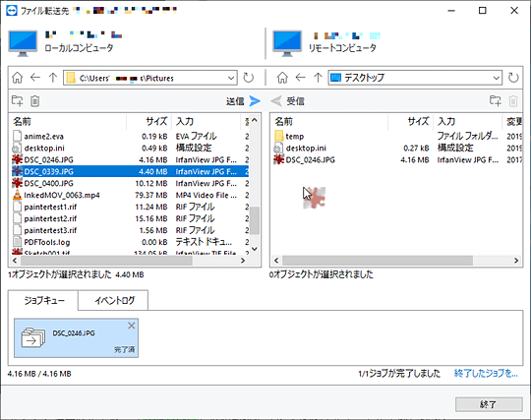The width and height of the screenshot is (531, 420).
Task: Go to remote home folder icon
Action: point(282,78)
